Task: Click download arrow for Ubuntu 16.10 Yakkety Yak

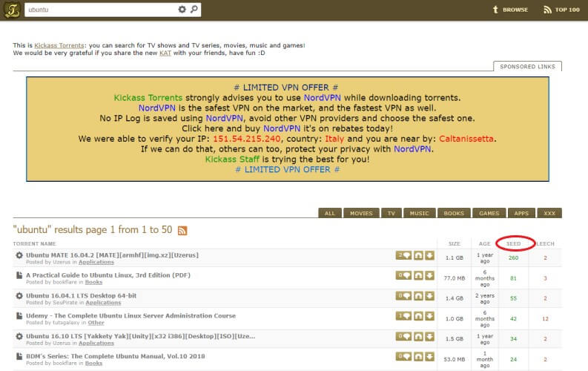Action: [430, 336]
